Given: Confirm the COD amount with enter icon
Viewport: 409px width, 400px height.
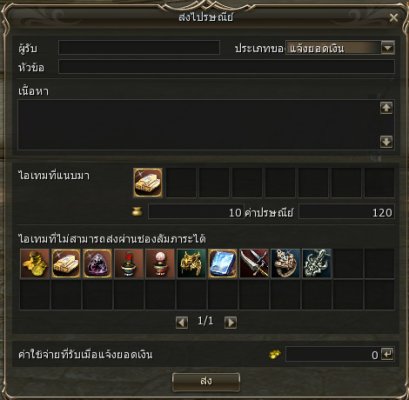Looking at the screenshot, I should point(387,354).
